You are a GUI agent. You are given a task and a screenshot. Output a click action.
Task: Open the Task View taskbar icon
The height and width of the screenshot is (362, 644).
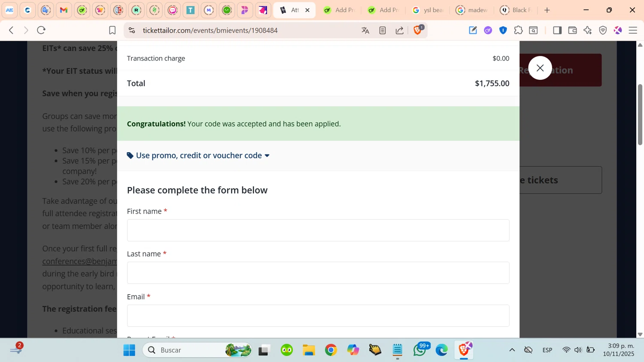coord(264,350)
